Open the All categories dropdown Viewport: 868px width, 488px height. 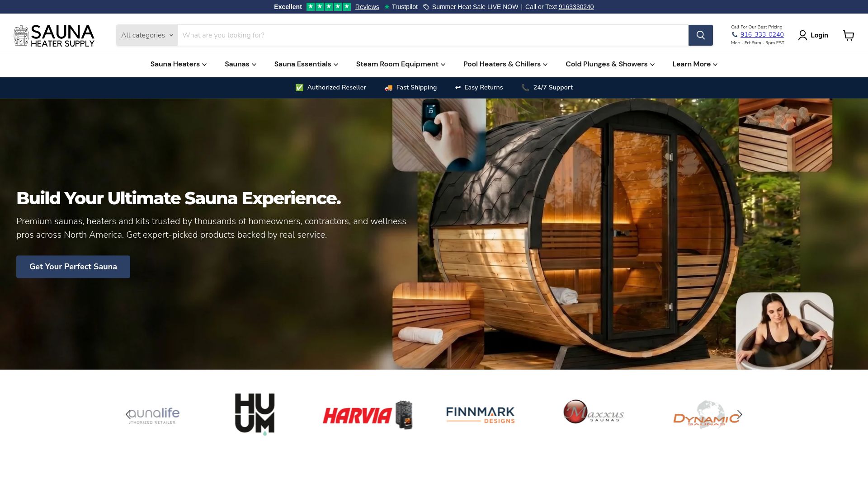147,35
